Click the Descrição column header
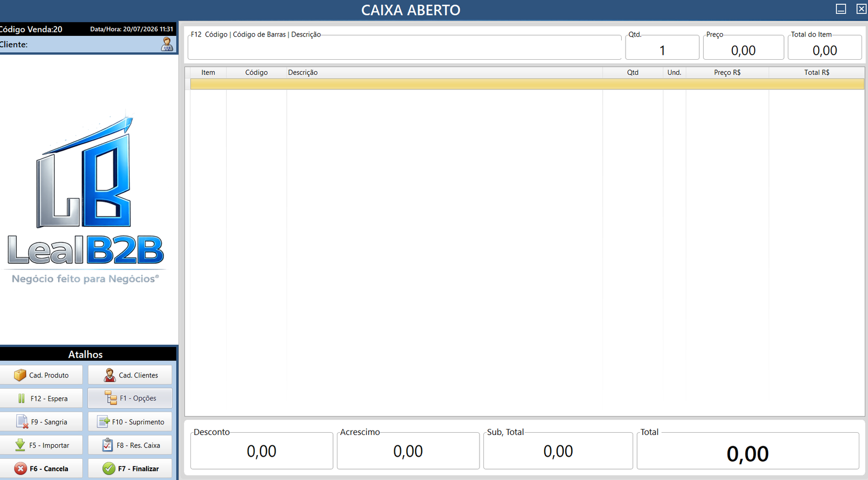 (x=444, y=72)
